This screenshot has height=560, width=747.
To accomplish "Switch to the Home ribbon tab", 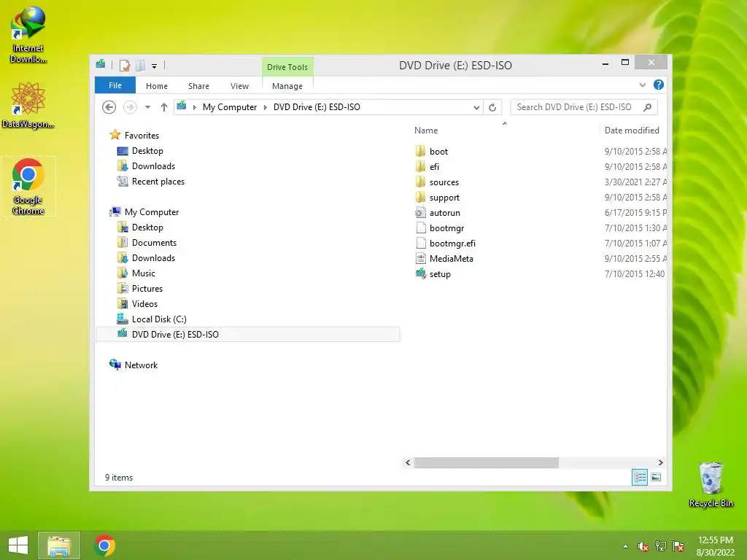I will point(157,86).
